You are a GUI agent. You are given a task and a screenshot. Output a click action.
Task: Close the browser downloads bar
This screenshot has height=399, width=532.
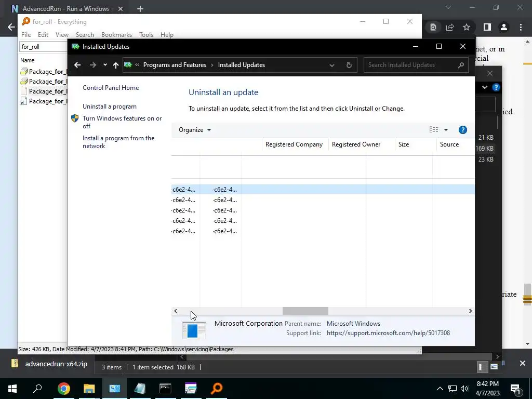(523, 363)
